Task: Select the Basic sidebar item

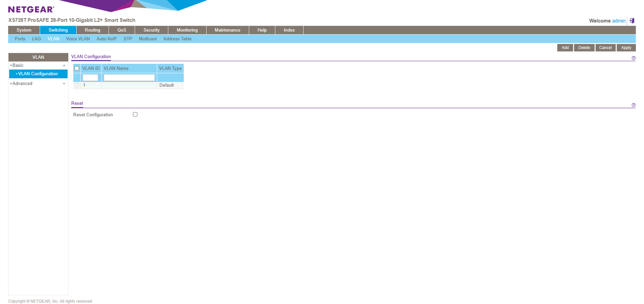Action: coord(18,66)
